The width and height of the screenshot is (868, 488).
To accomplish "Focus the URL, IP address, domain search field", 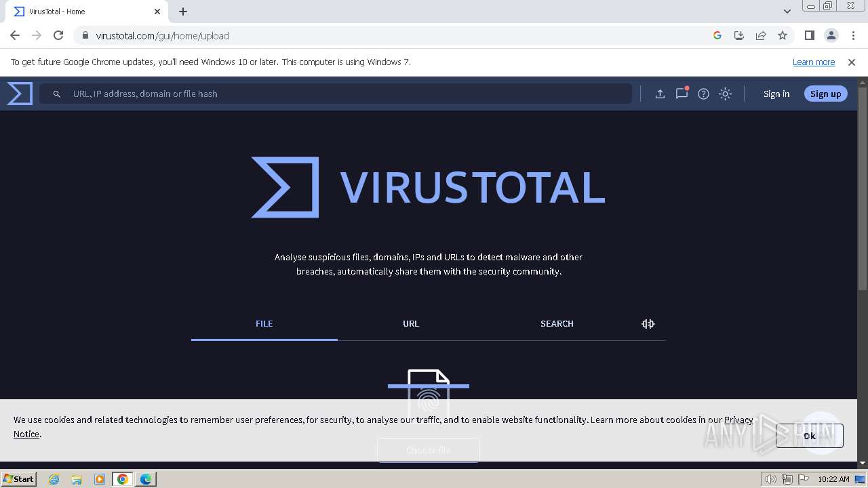I will tap(336, 94).
